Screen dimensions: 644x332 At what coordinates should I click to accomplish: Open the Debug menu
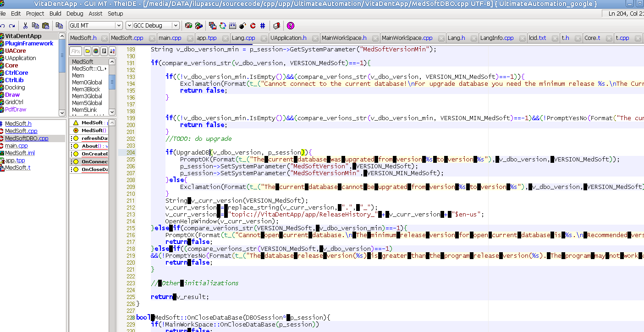tap(75, 14)
